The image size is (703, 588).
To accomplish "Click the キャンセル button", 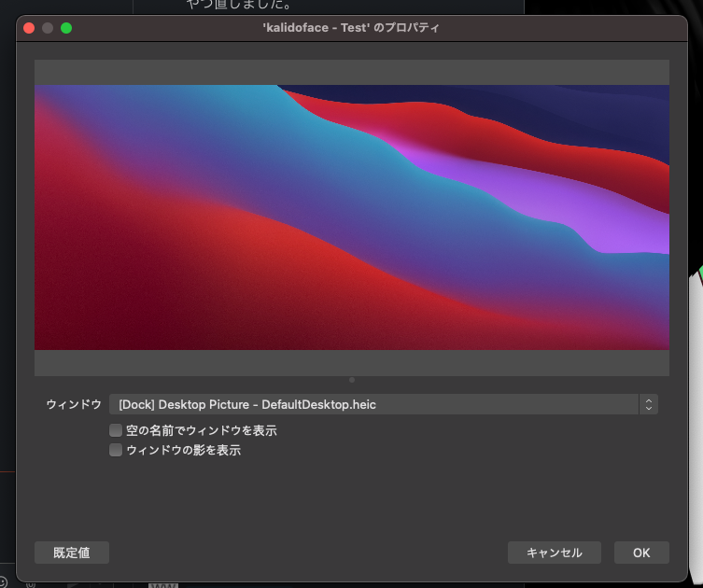I will coord(555,553).
